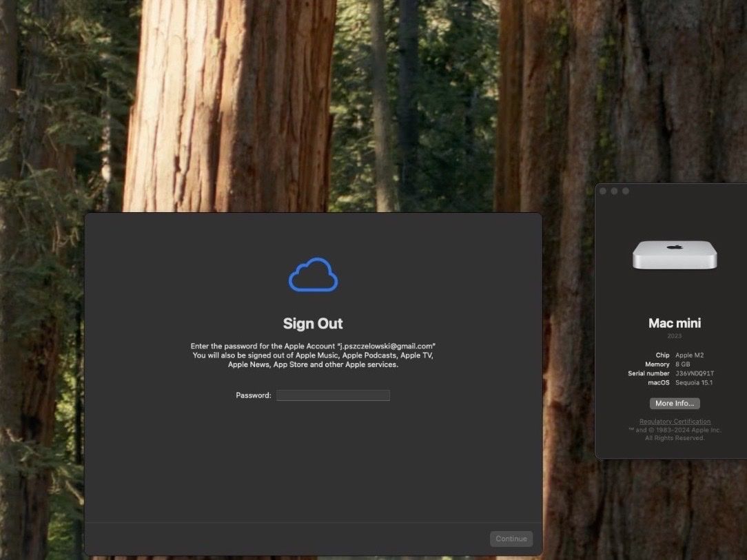747x560 pixels.
Task: Open the Regulatory Certification link
Action: click(x=675, y=422)
